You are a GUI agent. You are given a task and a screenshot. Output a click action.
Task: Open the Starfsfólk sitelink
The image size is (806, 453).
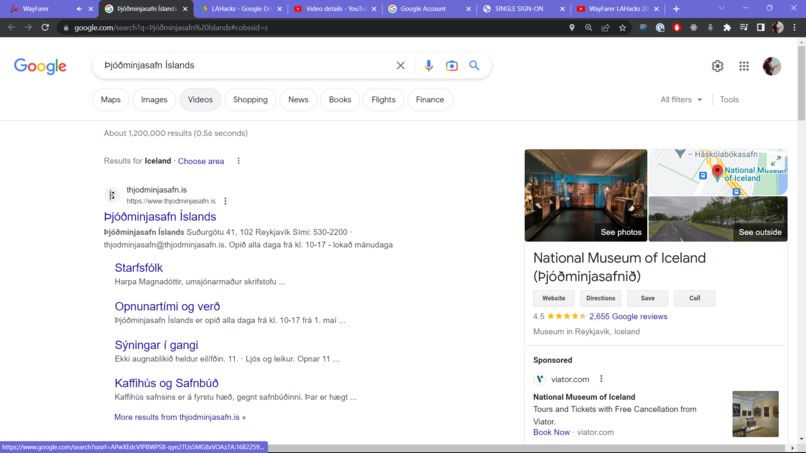point(138,268)
